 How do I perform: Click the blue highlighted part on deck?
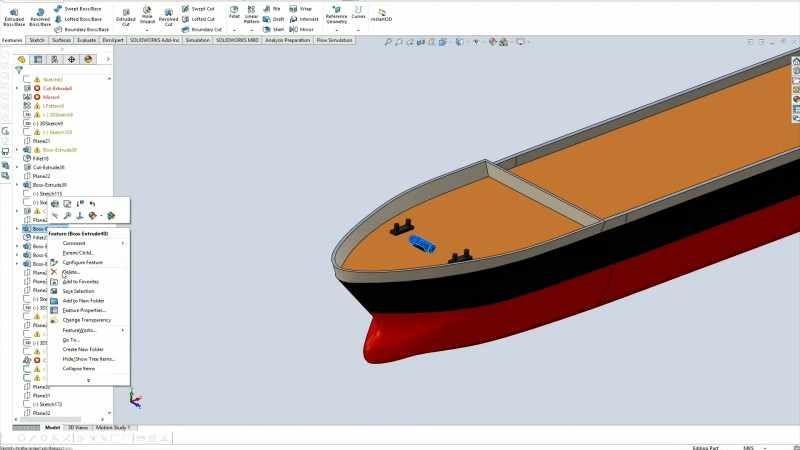pos(422,243)
